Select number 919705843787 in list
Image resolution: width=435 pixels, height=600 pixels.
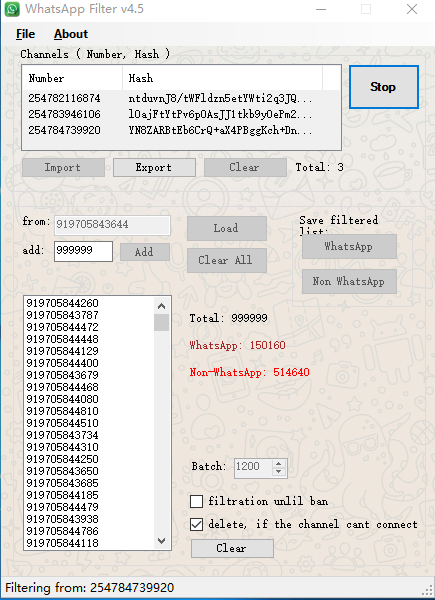[x=62, y=315]
